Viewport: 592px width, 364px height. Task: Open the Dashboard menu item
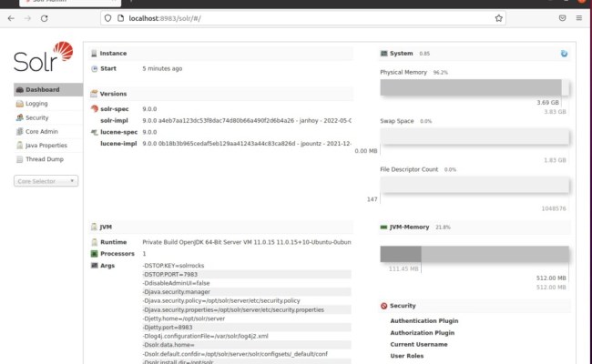coord(48,90)
